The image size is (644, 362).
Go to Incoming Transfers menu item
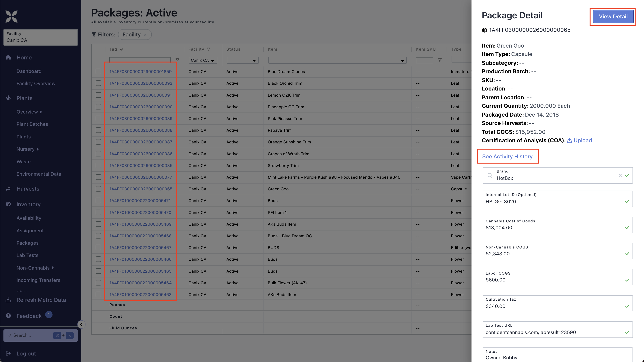tap(38, 280)
